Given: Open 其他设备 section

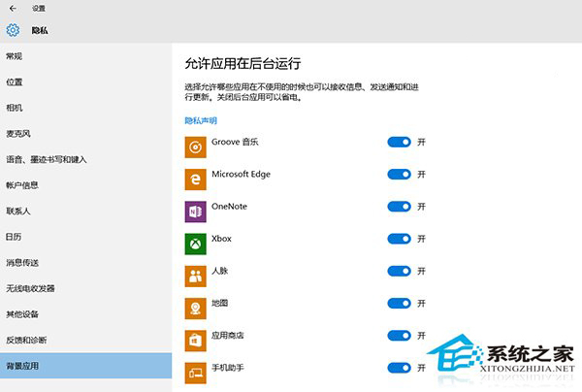Looking at the screenshot, I should [x=85, y=314].
